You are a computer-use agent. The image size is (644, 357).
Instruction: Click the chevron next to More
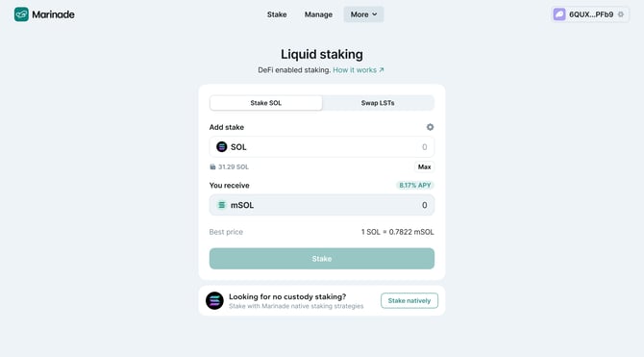coord(375,14)
